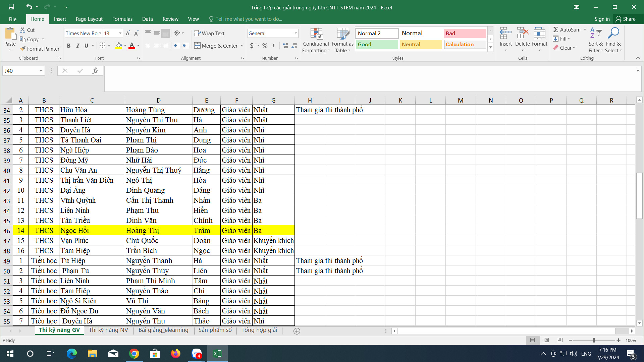Open the General number format dropdown
Screen dimensions: 644x362
coord(296,34)
